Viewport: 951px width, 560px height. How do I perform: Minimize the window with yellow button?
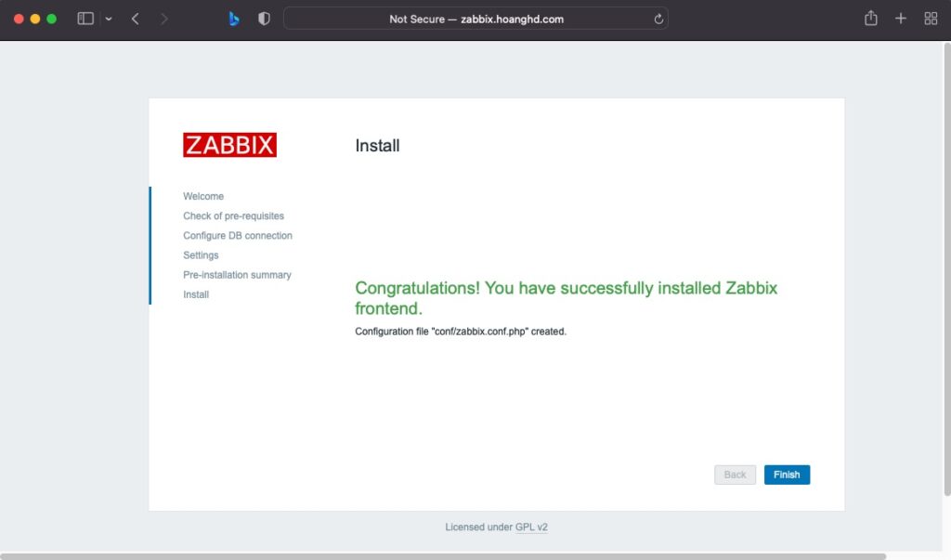[x=35, y=19]
